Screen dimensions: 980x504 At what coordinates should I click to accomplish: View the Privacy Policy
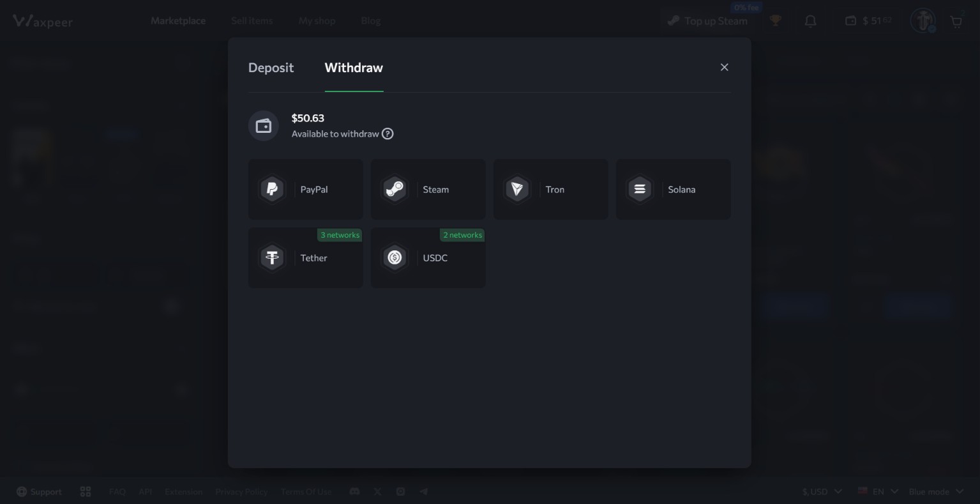[241, 492]
